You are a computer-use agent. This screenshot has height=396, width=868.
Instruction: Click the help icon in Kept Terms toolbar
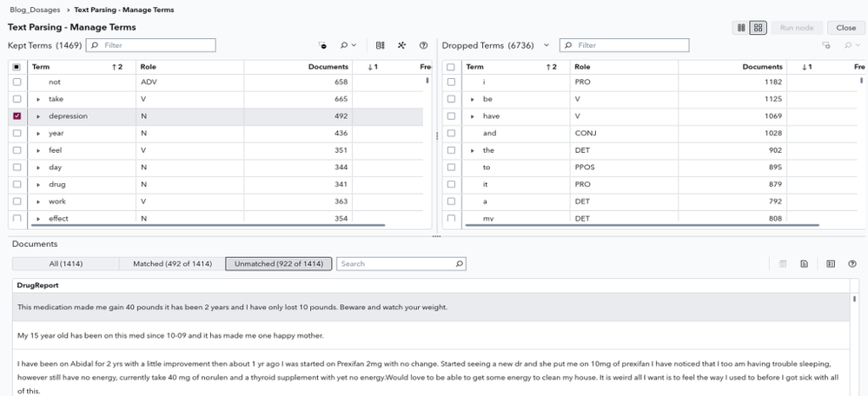[x=423, y=45]
